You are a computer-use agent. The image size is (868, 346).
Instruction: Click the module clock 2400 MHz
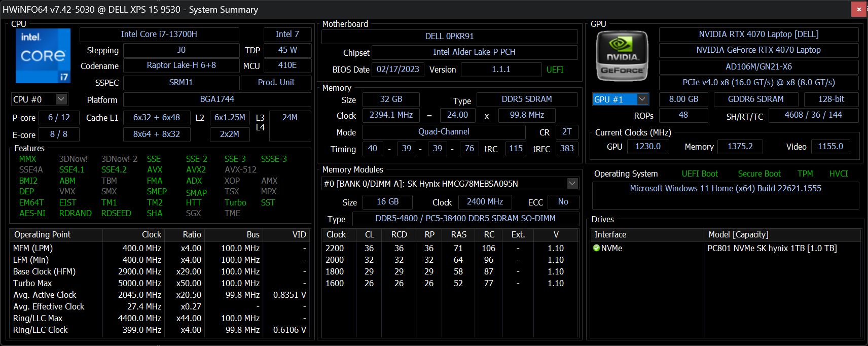[485, 202]
